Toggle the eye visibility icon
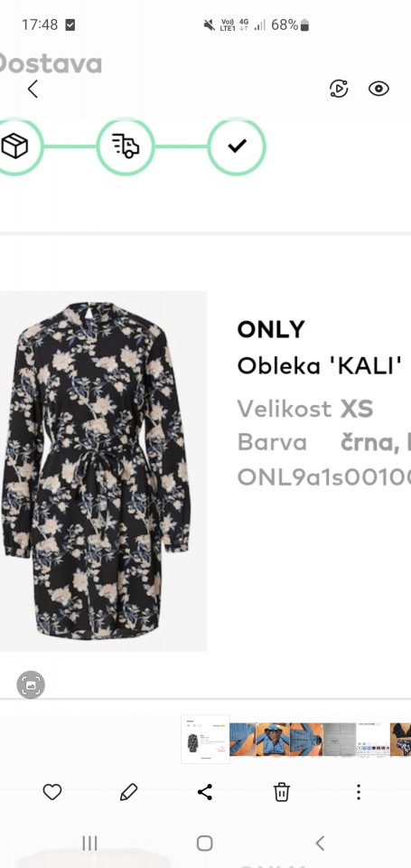 378,89
